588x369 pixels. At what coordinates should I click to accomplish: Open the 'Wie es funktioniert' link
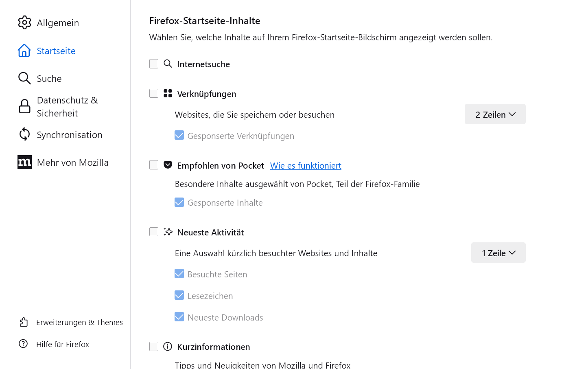306,166
